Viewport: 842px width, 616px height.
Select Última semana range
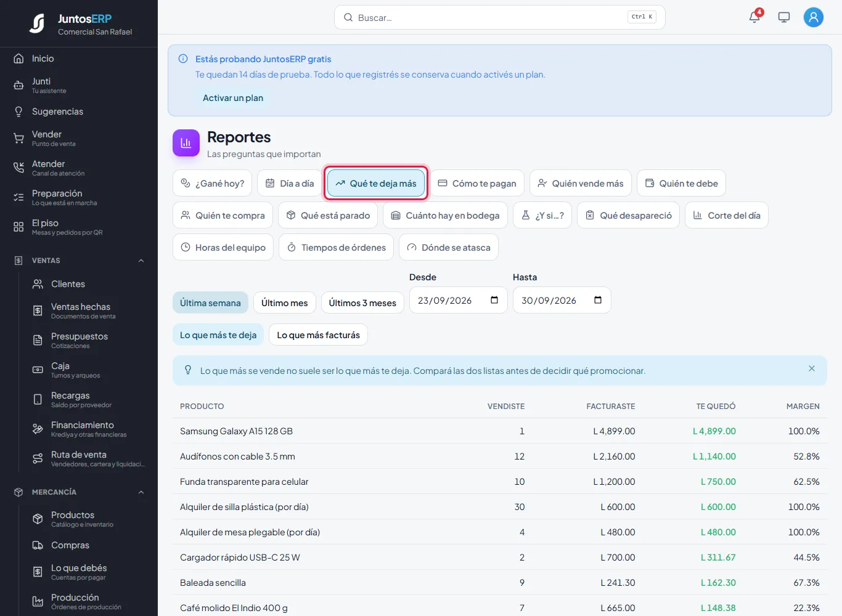click(x=210, y=302)
